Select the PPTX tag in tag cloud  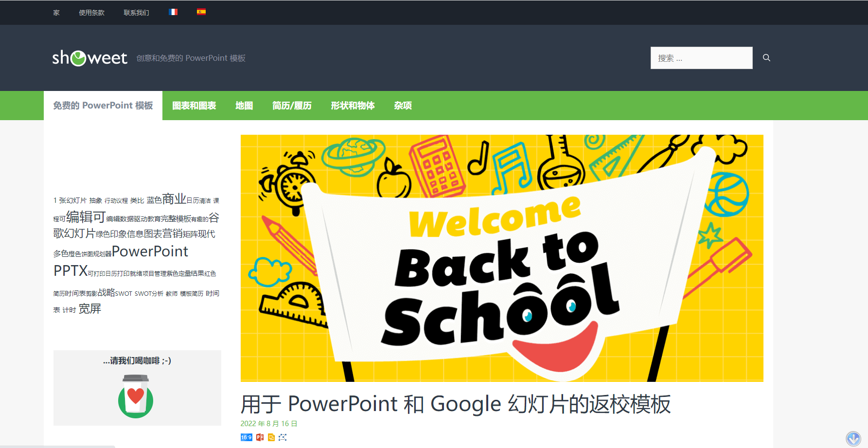tap(71, 270)
